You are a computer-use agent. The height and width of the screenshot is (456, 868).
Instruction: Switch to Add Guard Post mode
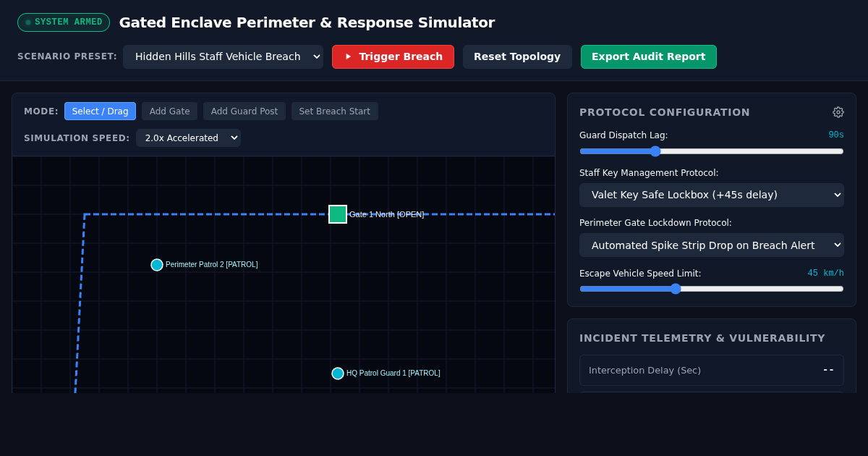[244, 111]
